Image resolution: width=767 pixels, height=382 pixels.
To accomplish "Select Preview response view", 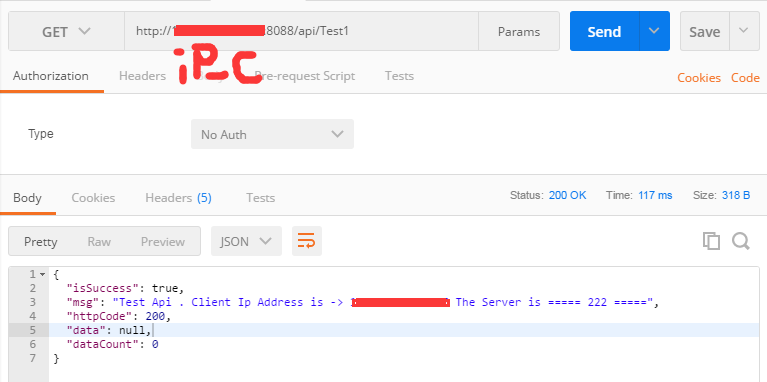I will pyautogui.click(x=163, y=242).
